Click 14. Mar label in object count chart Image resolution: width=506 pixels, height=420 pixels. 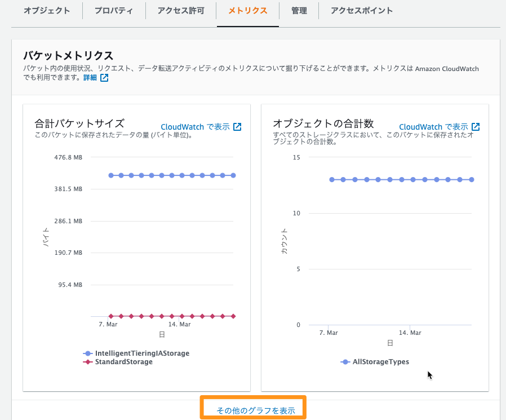[x=410, y=333]
